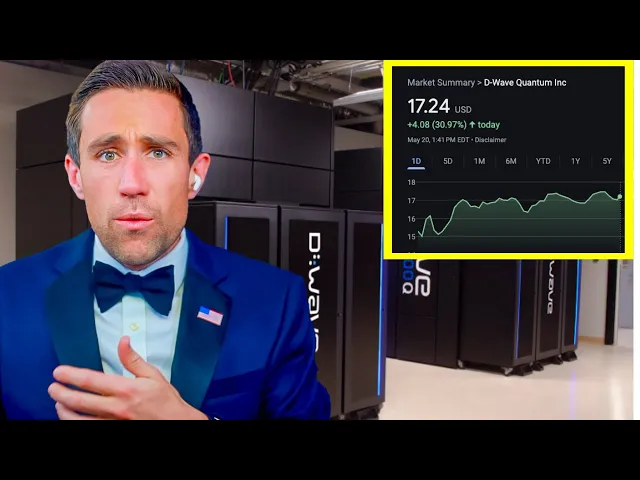This screenshot has height=480, width=640.
Task: Switch chart to 6M range
Action: (511, 161)
